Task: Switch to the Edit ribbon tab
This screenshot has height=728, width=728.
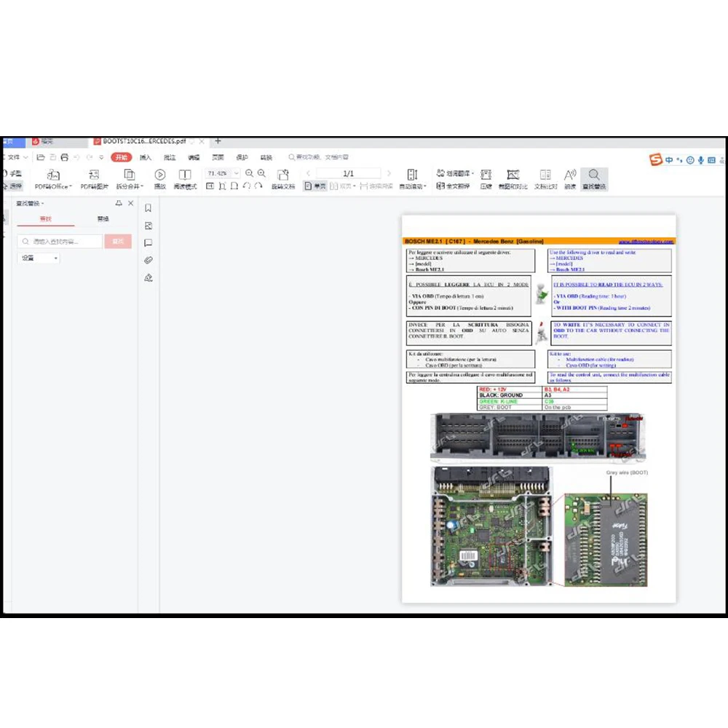Action: coord(194,157)
